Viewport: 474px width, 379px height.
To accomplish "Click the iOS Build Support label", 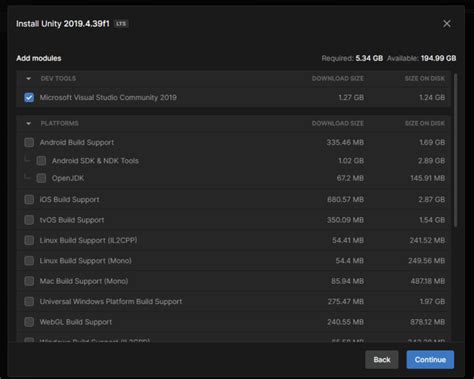I will 69,199.
